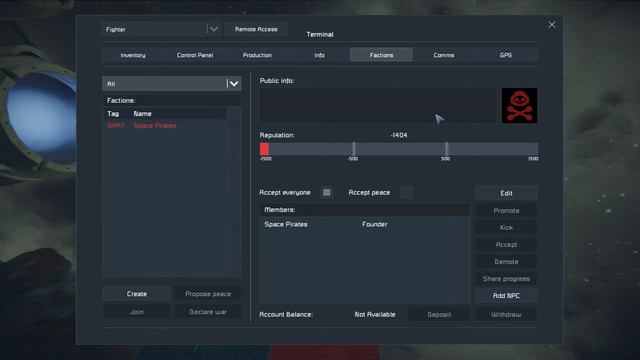This screenshot has width=640, height=360.
Task: Click the Propose peace button
Action: pos(208,294)
